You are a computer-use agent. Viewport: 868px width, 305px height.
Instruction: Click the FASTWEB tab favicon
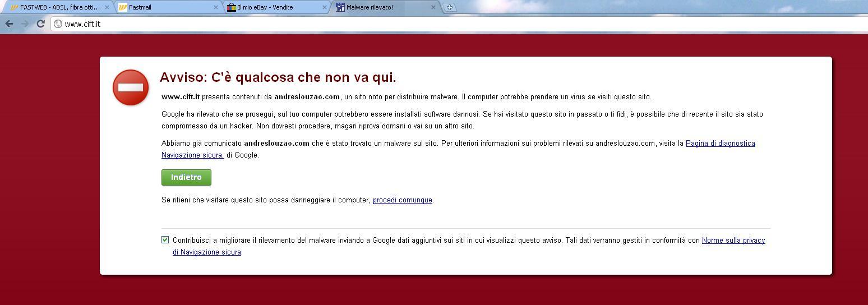(14, 7)
